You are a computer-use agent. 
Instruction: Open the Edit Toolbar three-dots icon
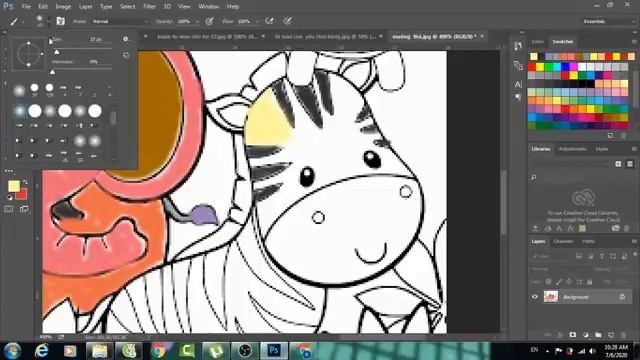9,171
